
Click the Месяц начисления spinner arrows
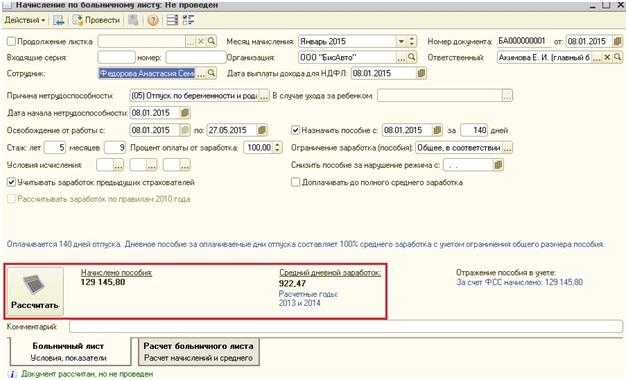coord(412,41)
